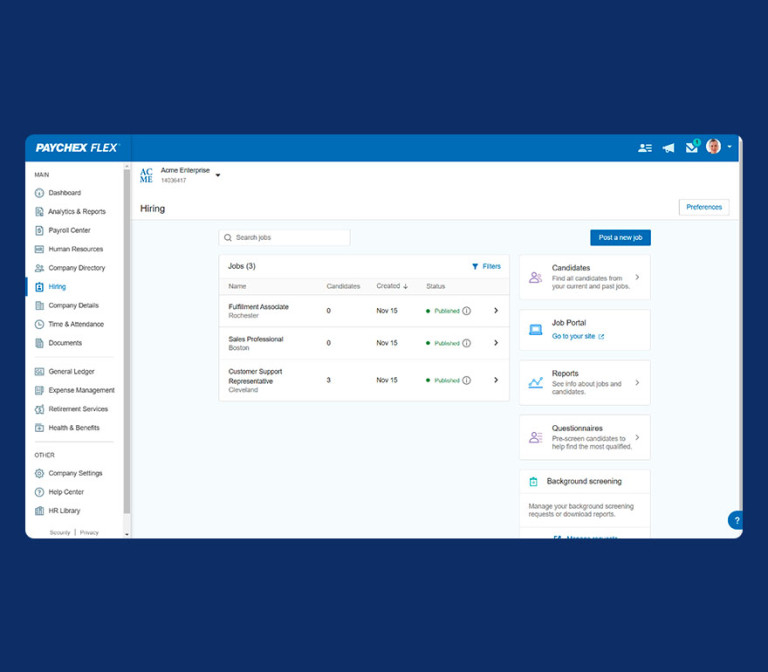Open the Customer Support Representative job
768x672 pixels.
(x=364, y=380)
